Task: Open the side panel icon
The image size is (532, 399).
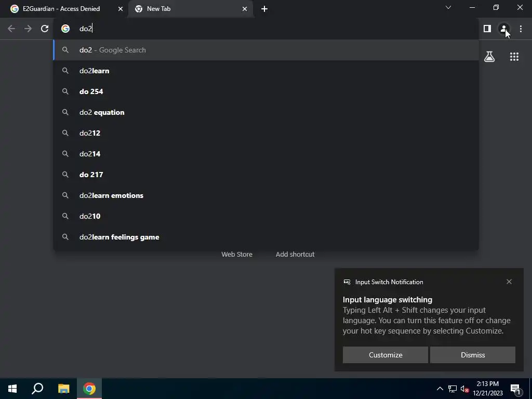Action: point(487,29)
